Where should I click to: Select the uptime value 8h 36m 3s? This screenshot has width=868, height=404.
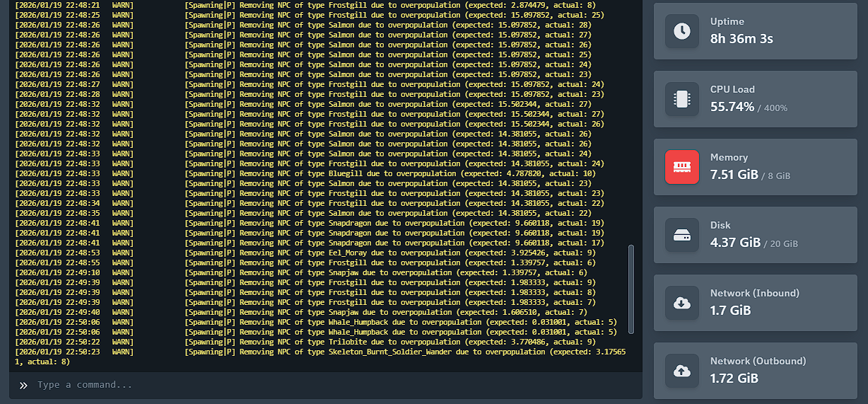741,39
